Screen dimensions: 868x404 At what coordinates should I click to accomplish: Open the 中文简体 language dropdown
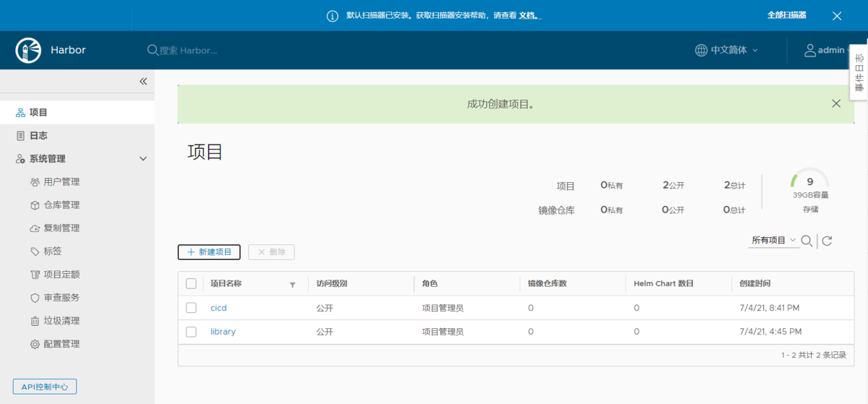pyautogui.click(x=726, y=50)
